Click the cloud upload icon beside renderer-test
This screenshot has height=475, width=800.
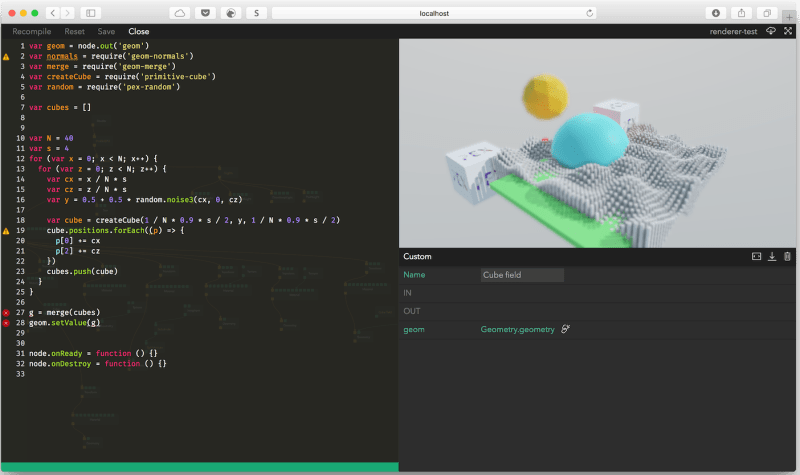coord(771,31)
